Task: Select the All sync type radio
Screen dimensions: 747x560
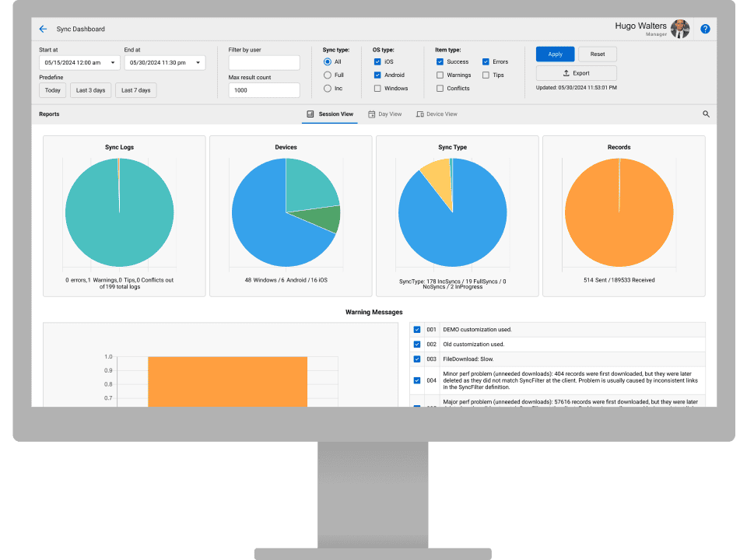Action: tap(328, 62)
